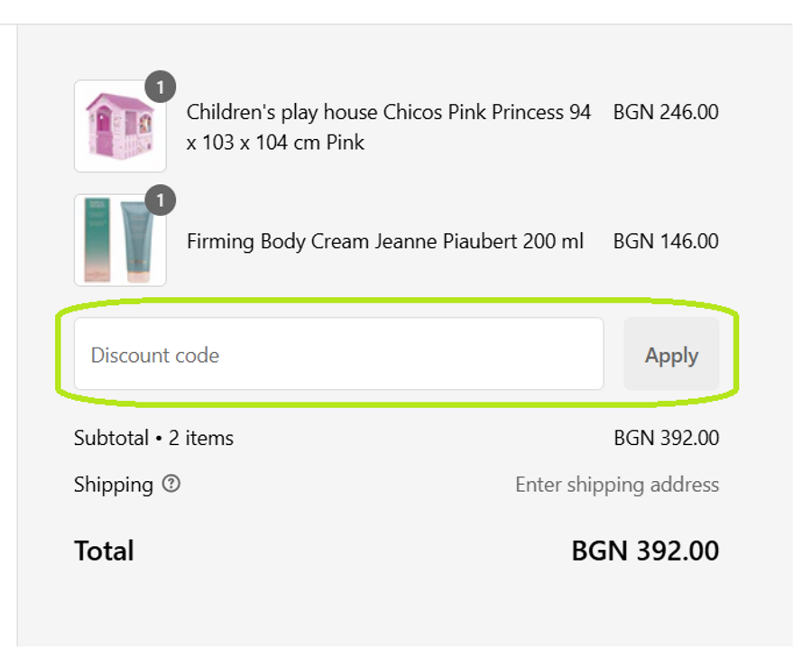The height and width of the screenshot is (668, 812).
Task: Open the pink play house product thumbnail
Action: (120, 126)
